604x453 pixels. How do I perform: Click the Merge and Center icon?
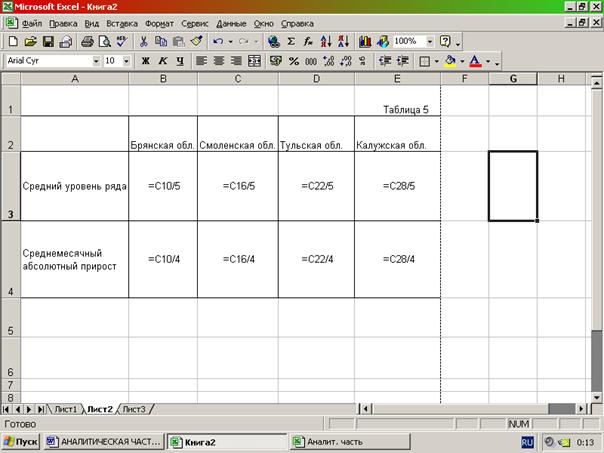pyautogui.click(x=253, y=61)
